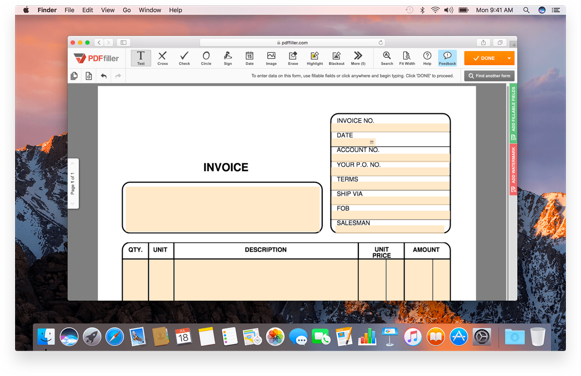
Task: Click the Account No. fillable field
Action: pos(391,157)
